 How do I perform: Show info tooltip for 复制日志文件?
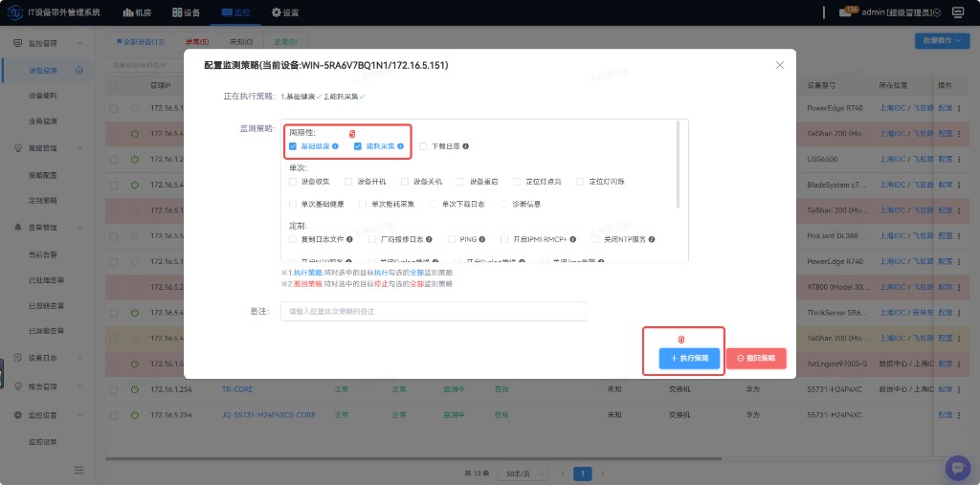pyautogui.click(x=349, y=239)
